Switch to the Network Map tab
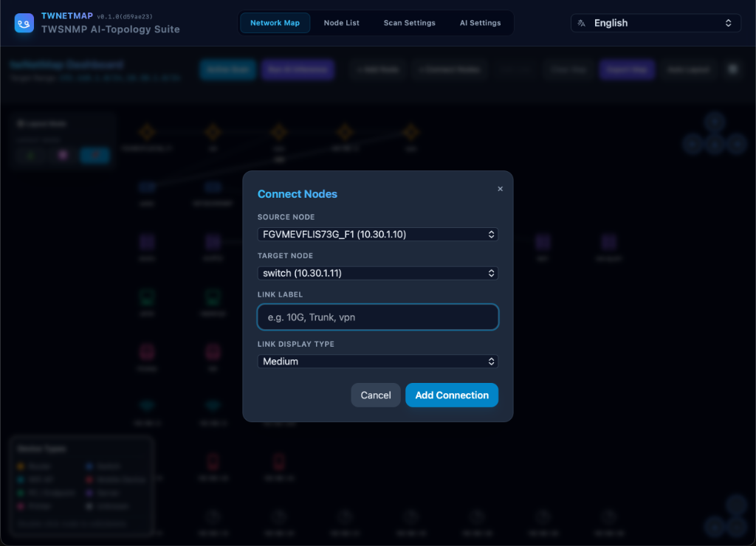Screen dimensions: 756x546 pos(275,23)
